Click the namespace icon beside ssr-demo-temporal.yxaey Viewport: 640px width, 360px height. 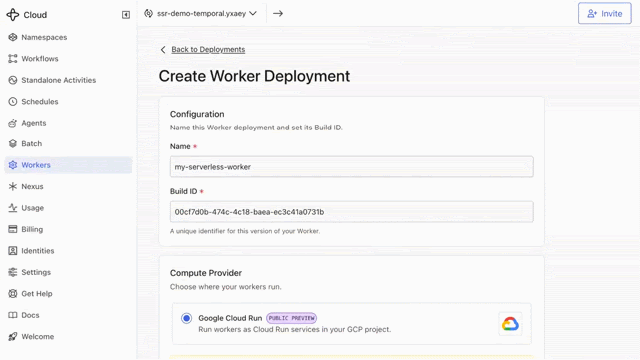click(x=149, y=13)
